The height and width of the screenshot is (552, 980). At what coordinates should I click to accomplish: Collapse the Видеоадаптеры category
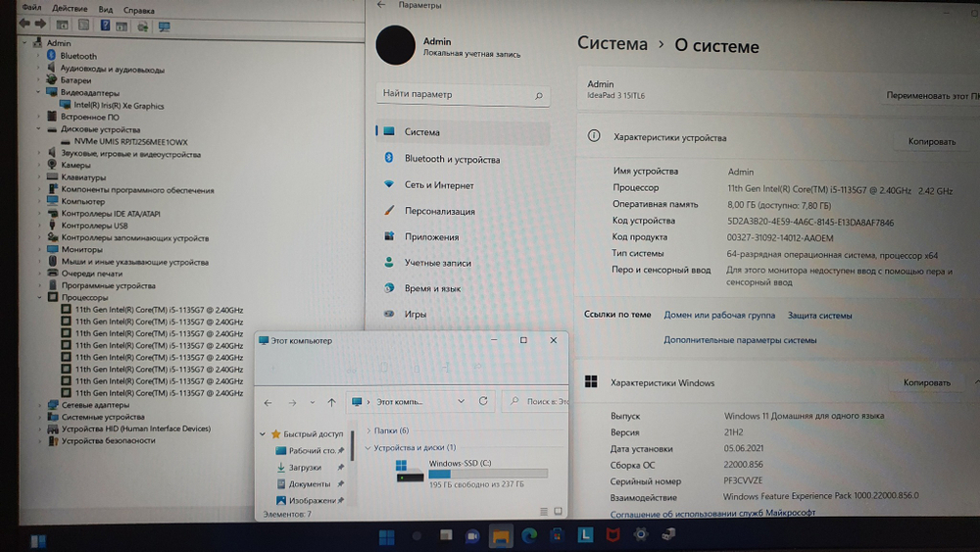pyautogui.click(x=38, y=92)
